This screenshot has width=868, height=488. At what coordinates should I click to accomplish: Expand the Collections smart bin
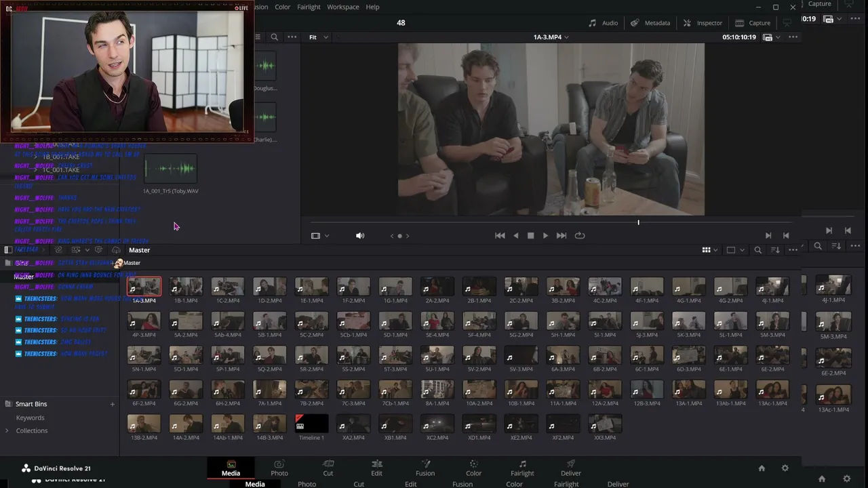pyautogui.click(x=7, y=430)
